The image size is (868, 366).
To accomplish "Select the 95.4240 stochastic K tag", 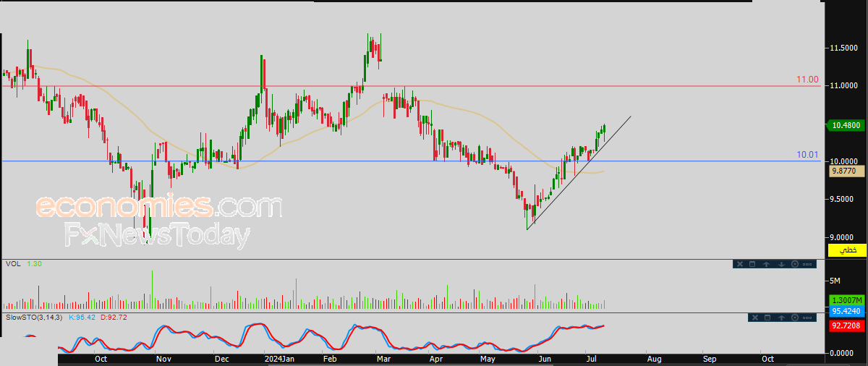I will (847, 310).
